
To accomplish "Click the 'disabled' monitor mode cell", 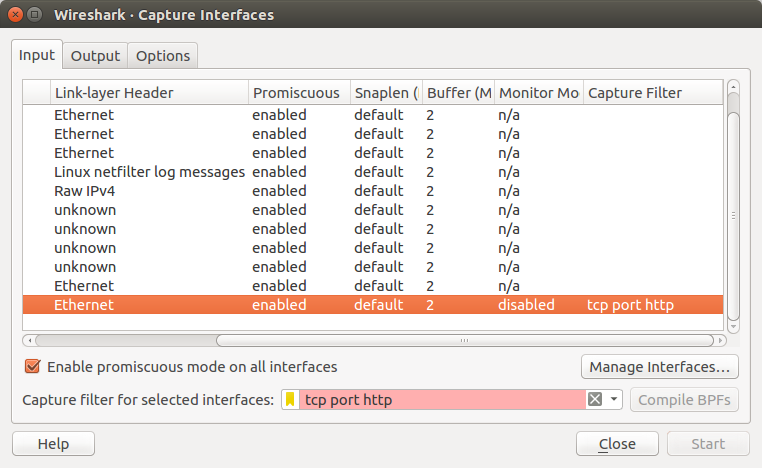I will click(526, 305).
